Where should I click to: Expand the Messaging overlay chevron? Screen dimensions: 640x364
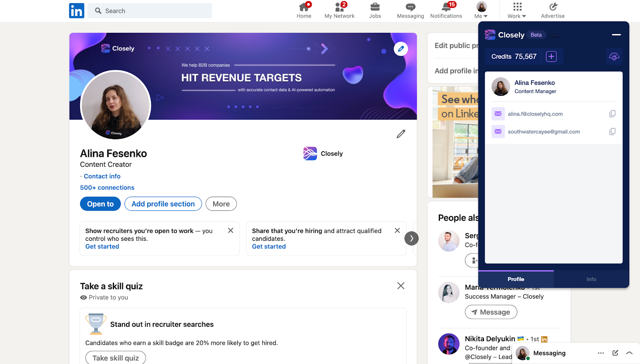[x=629, y=353]
